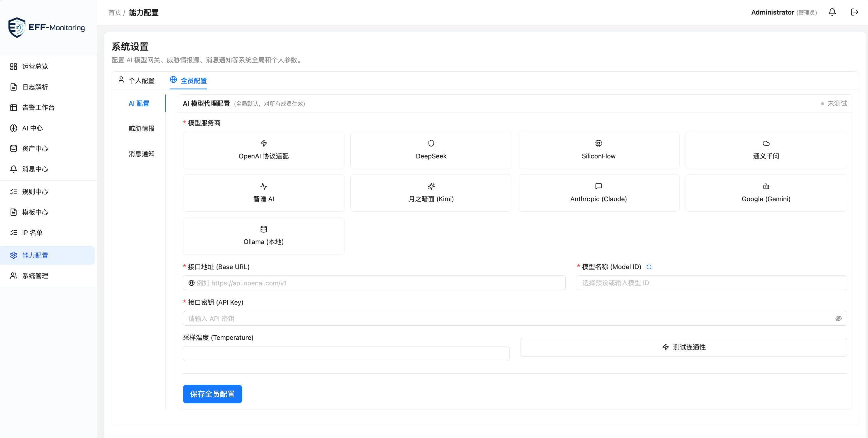Open the 消息通知 side tab

click(141, 153)
